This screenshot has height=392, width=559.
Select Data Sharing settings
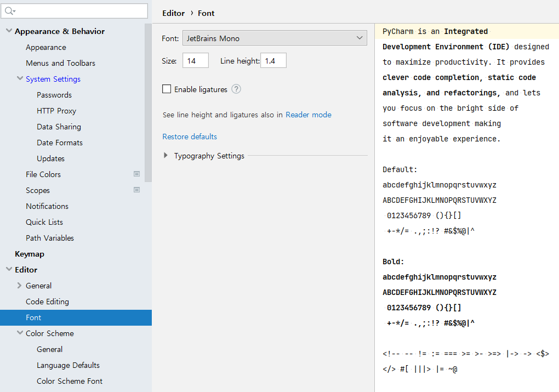click(x=59, y=127)
